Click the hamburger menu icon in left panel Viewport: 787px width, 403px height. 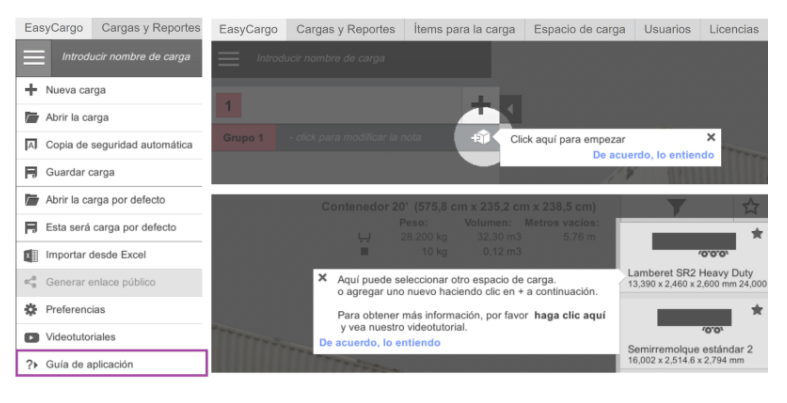(34, 57)
